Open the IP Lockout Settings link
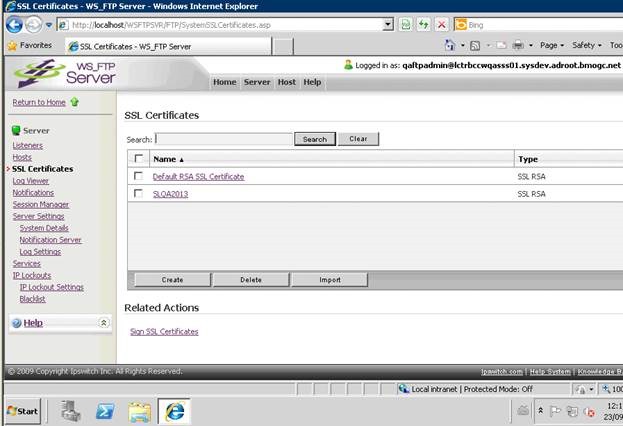Screen dimensions: 623x426 (52, 287)
